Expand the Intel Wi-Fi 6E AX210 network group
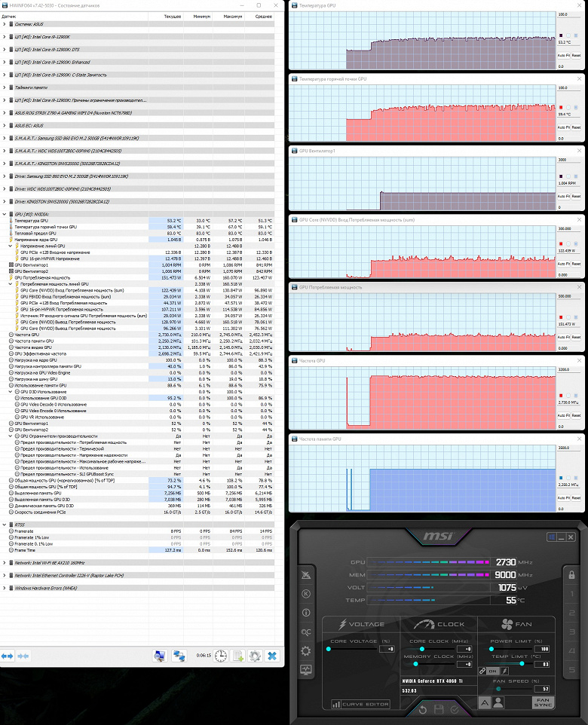 tap(5, 563)
